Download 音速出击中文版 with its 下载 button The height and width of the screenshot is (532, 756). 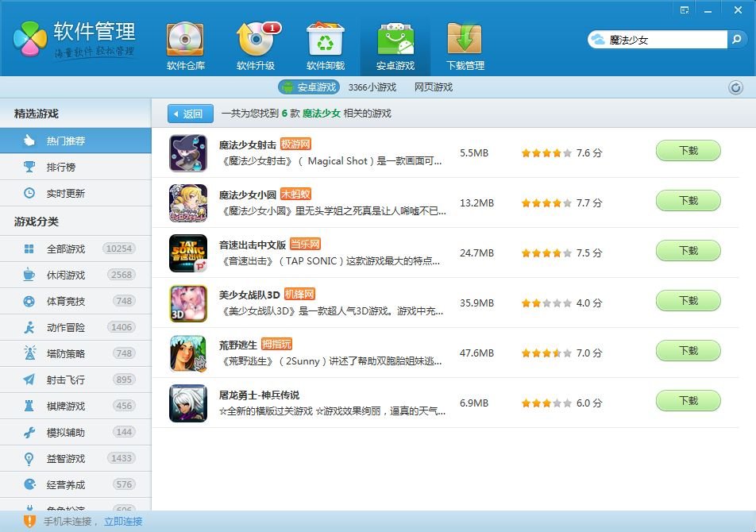tap(688, 251)
